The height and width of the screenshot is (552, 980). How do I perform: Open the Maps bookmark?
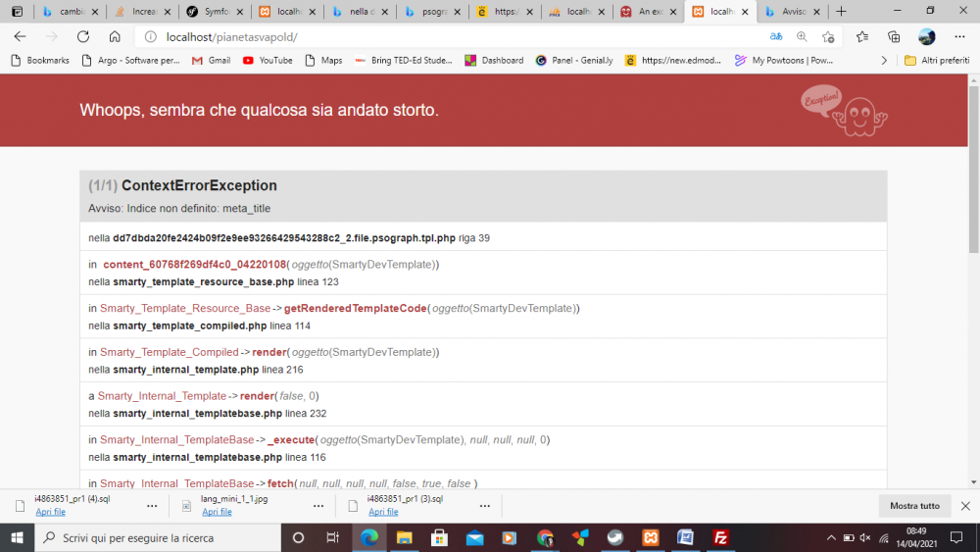pyautogui.click(x=323, y=61)
